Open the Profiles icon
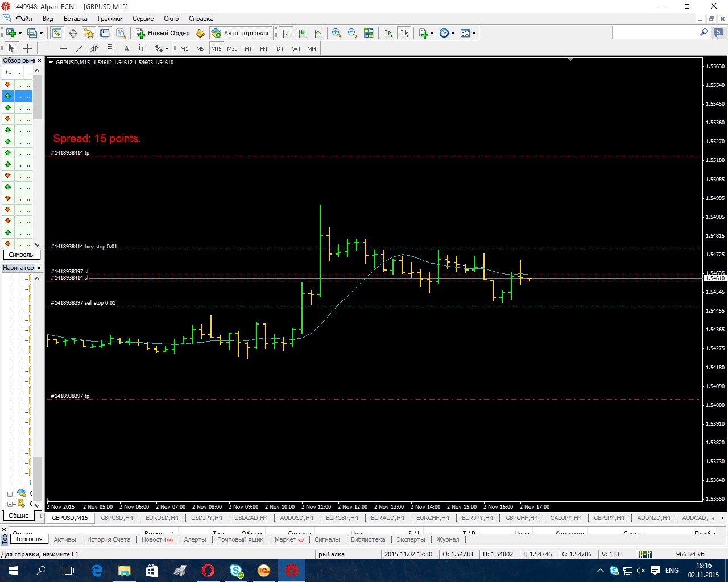 (32, 33)
